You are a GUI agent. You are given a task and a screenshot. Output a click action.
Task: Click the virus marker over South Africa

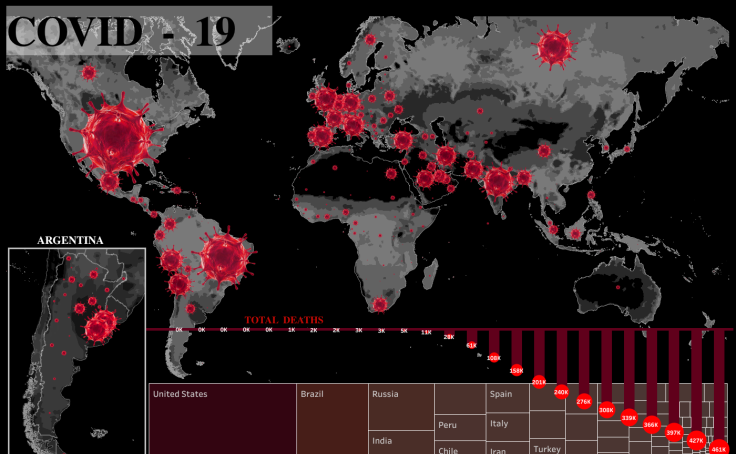[380, 304]
